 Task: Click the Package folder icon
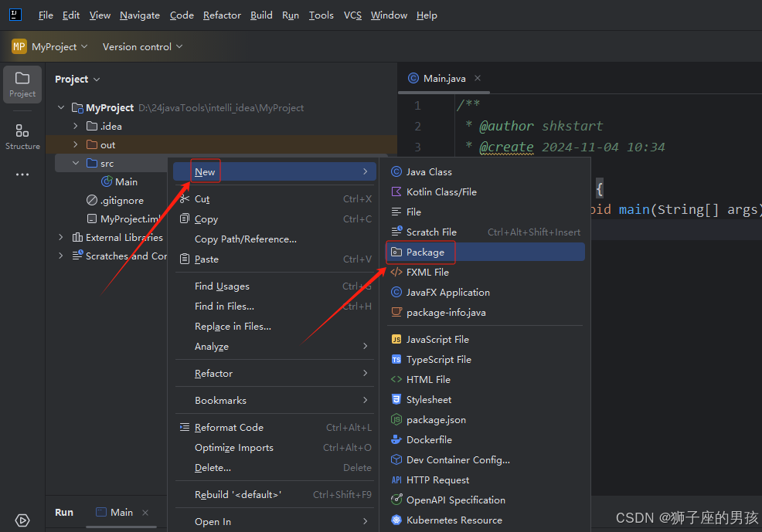tap(396, 252)
